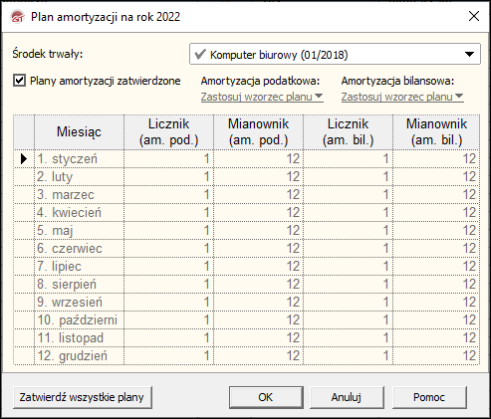Click Mianownik am. pod. cell for luty
Image resolution: width=491 pixels, height=419 pixels.
(258, 177)
